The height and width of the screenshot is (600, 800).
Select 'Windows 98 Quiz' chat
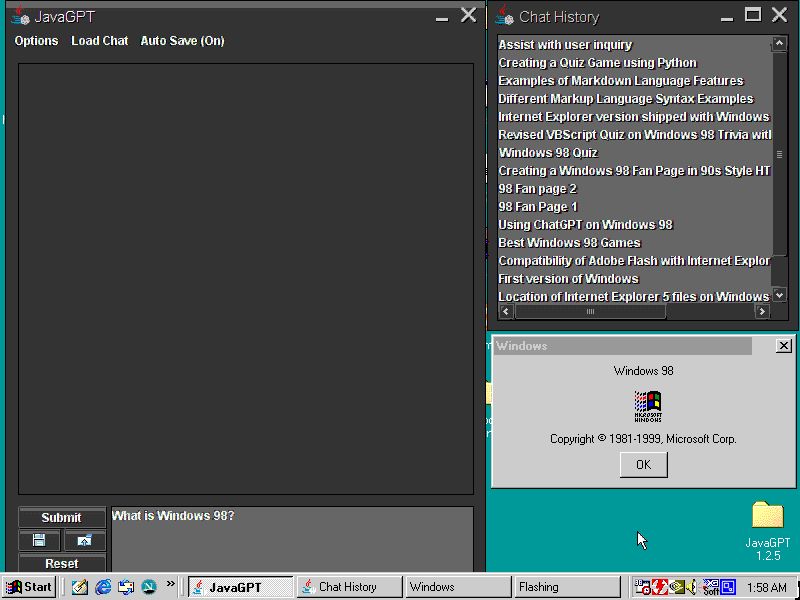click(x=635, y=153)
